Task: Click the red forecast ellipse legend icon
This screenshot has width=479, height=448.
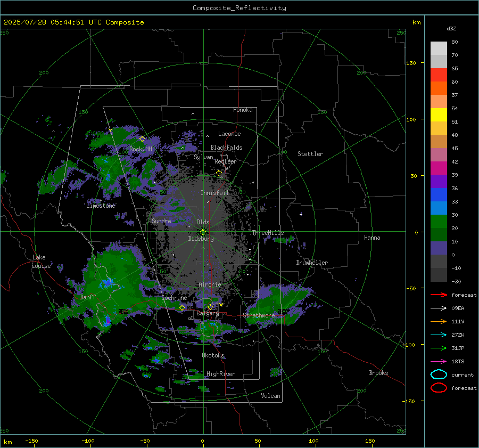Action: [439, 388]
